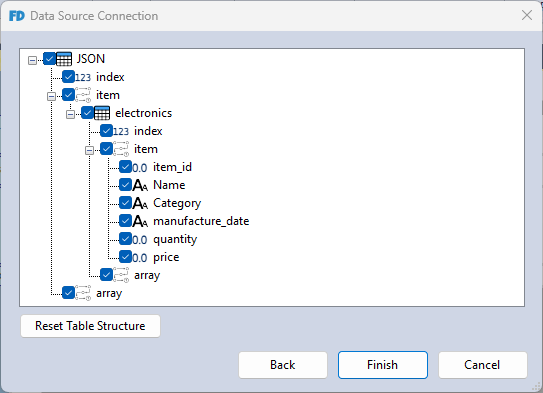Click the 123 icon of the top-level index
The image size is (543, 393).
tap(83, 77)
